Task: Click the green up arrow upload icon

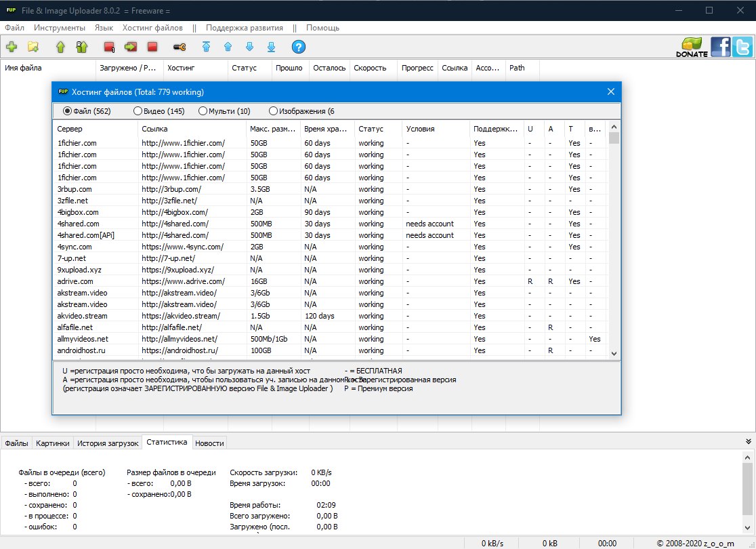Action: click(60, 47)
